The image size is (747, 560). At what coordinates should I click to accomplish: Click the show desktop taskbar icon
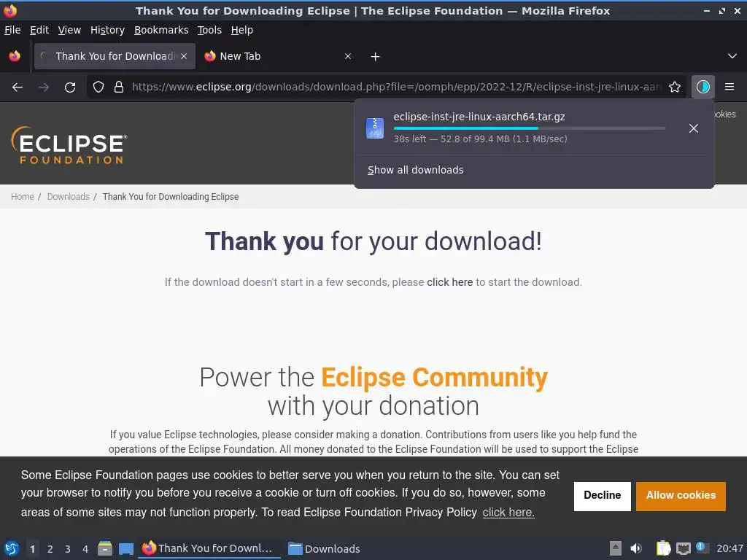(x=125, y=548)
